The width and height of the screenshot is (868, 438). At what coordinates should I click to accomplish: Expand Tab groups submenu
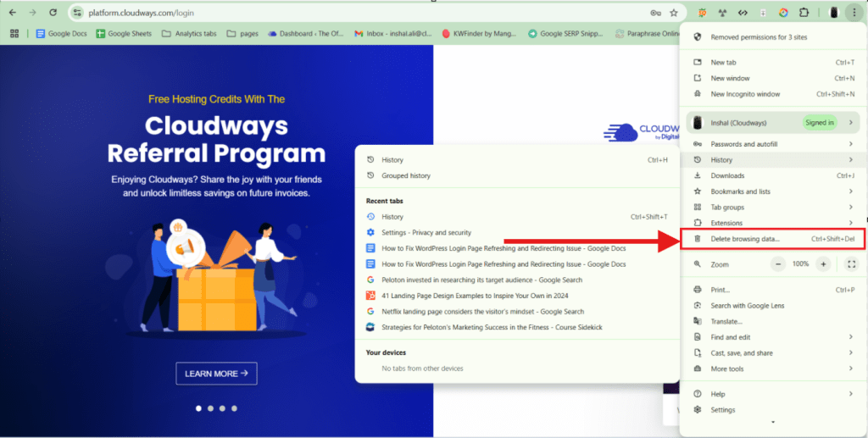click(x=773, y=208)
